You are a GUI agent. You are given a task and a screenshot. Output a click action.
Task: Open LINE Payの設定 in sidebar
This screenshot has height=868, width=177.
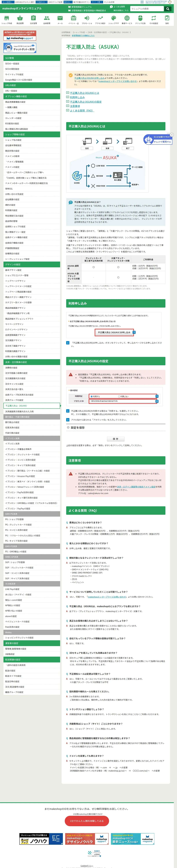coord(32,589)
